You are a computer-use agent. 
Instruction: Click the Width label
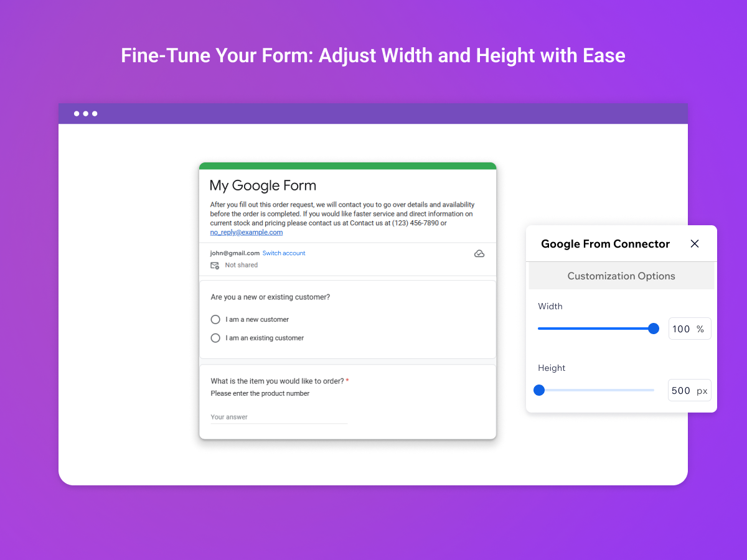(550, 306)
